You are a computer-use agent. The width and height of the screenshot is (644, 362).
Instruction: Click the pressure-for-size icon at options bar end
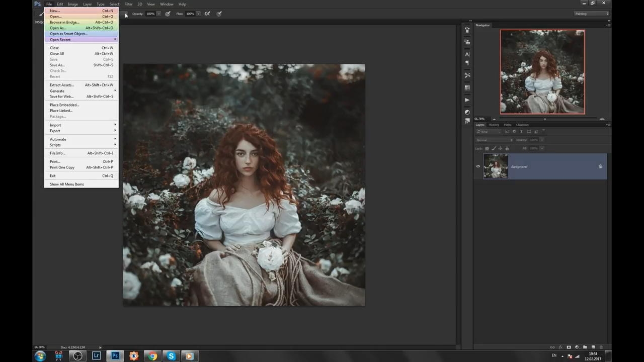click(x=219, y=14)
